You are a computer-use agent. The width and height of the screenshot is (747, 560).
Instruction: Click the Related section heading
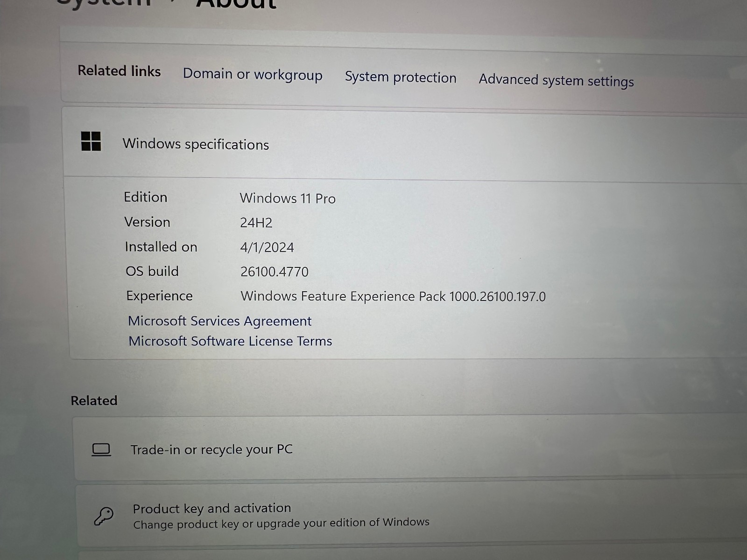pyautogui.click(x=94, y=400)
